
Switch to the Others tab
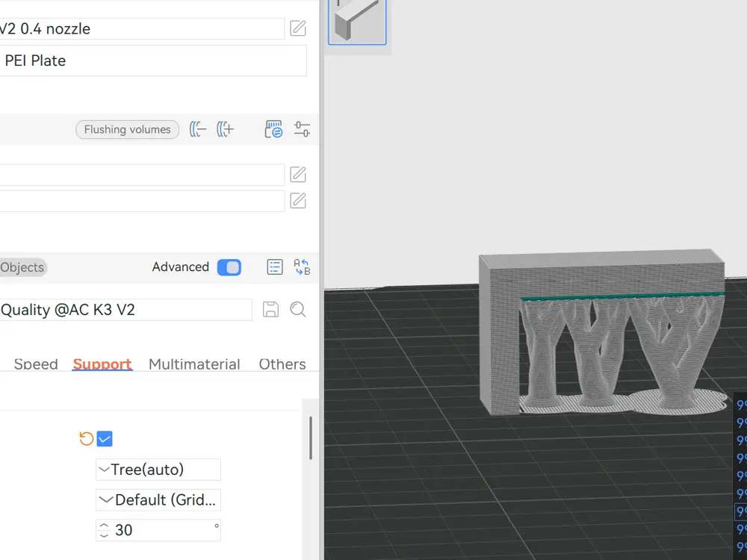pos(282,364)
